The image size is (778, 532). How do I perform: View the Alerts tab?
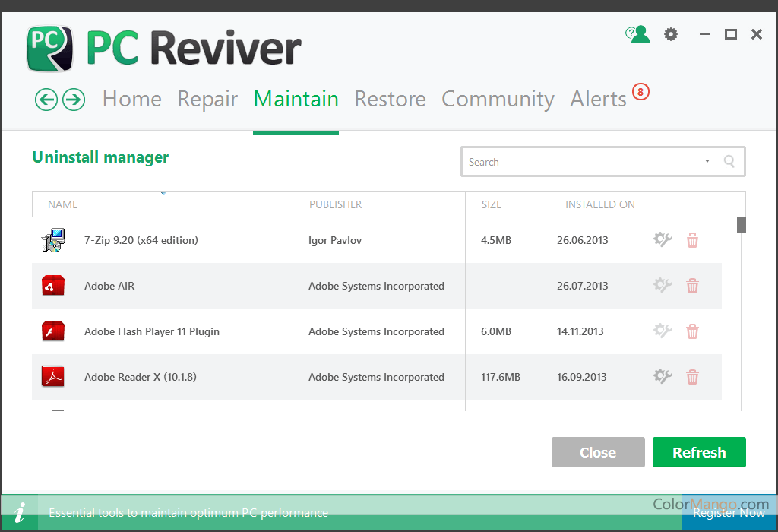(x=598, y=100)
